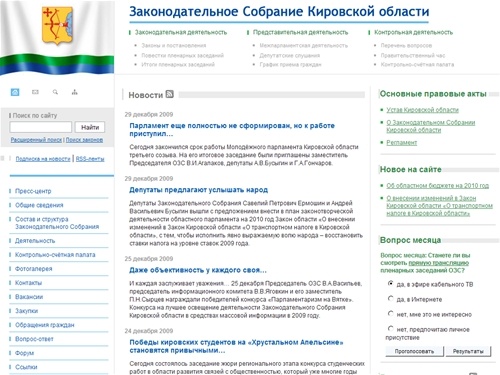Screen dimensions: 500x375
Task: Click the home icon in sidebar
Action: (x=15, y=92)
